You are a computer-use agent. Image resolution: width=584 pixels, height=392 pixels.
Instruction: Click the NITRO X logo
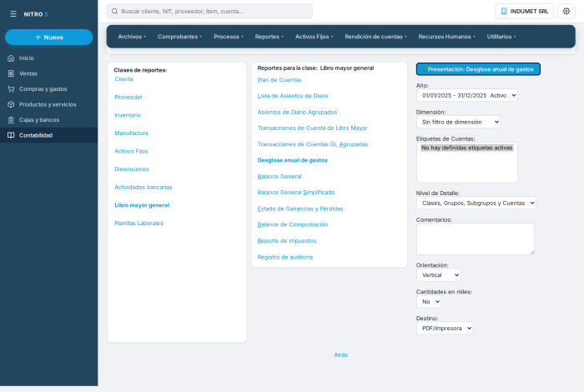[36, 14]
